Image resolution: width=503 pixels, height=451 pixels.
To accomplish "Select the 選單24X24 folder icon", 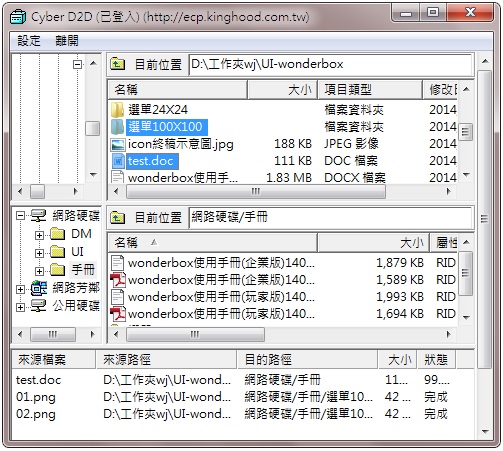I will coord(118,110).
